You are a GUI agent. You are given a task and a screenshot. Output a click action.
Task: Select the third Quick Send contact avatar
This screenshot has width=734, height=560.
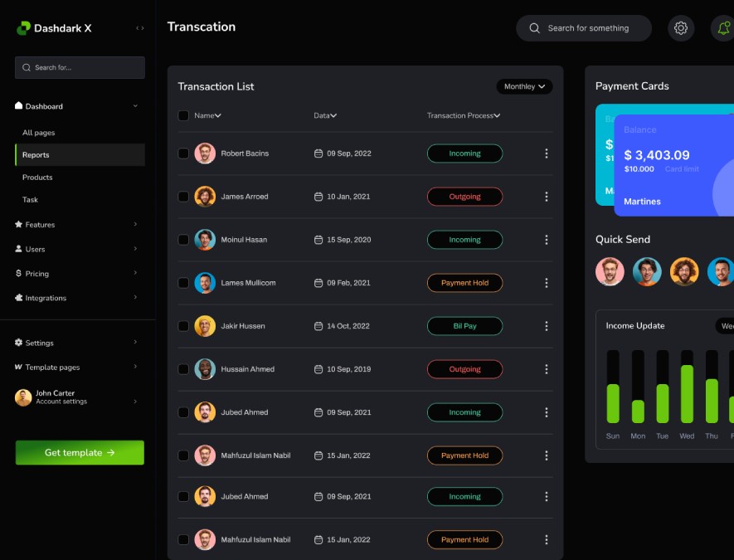[684, 271]
